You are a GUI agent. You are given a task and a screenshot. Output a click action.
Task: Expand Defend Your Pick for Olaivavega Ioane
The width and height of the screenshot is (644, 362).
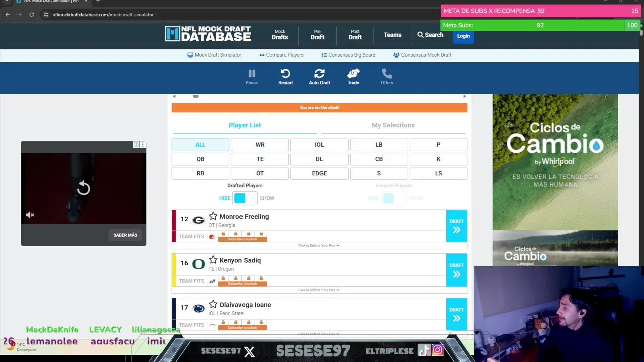(319, 334)
